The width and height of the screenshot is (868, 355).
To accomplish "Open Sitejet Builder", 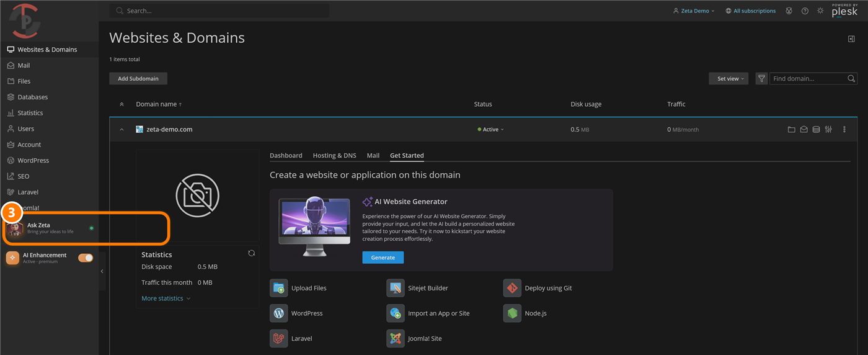I will coord(417,288).
